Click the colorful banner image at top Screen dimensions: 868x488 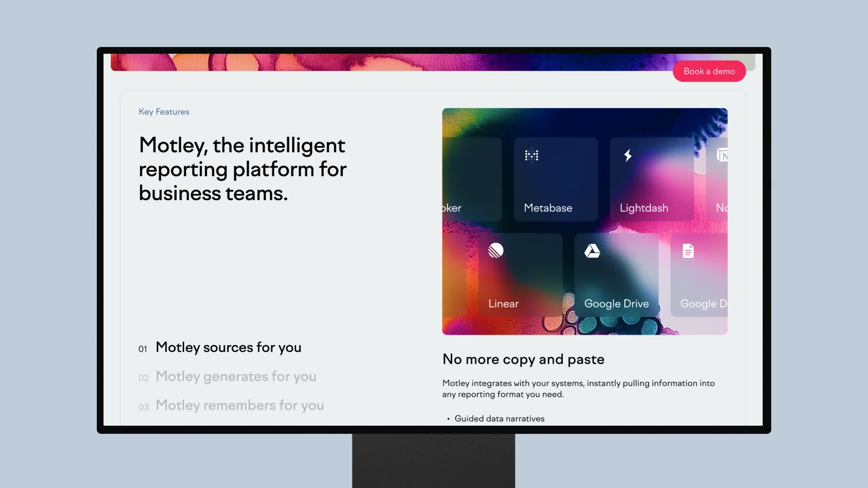click(389, 62)
